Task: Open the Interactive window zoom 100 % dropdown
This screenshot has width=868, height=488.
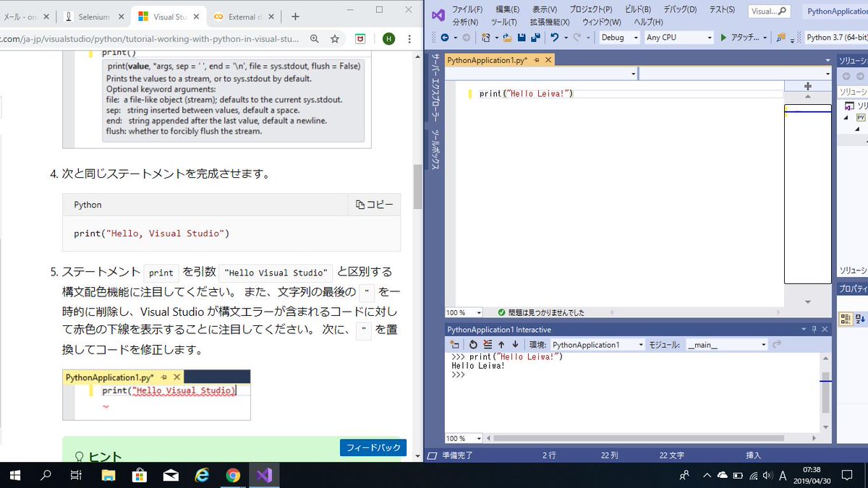Action: coord(464,438)
